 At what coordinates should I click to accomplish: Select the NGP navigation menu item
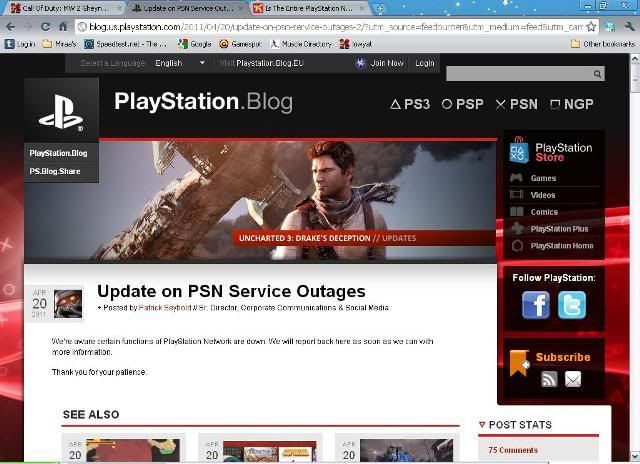tap(571, 104)
